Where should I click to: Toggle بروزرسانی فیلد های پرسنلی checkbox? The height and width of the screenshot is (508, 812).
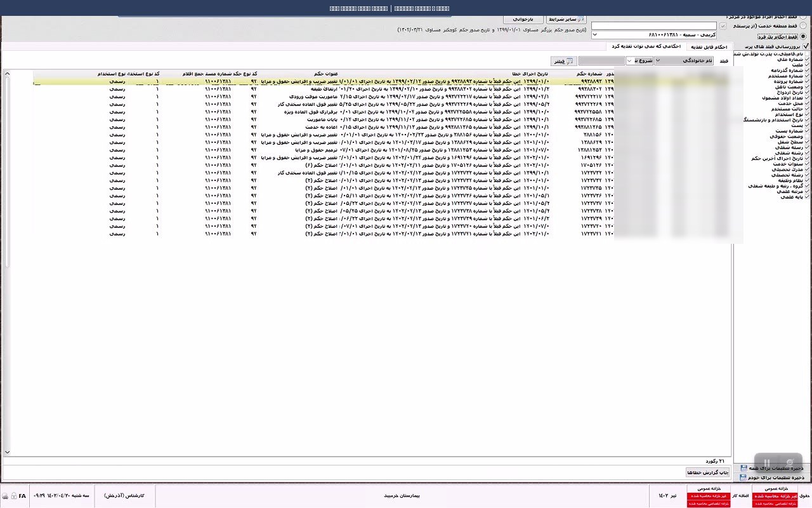coord(806,46)
